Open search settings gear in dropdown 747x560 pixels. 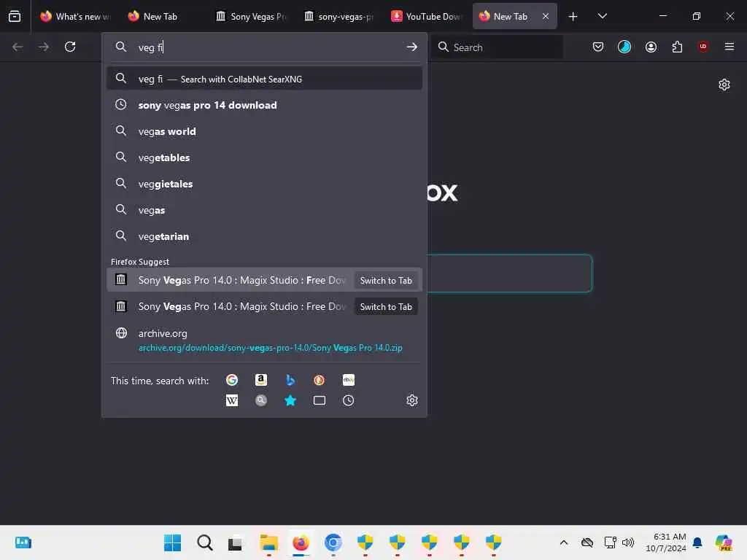coord(412,400)
